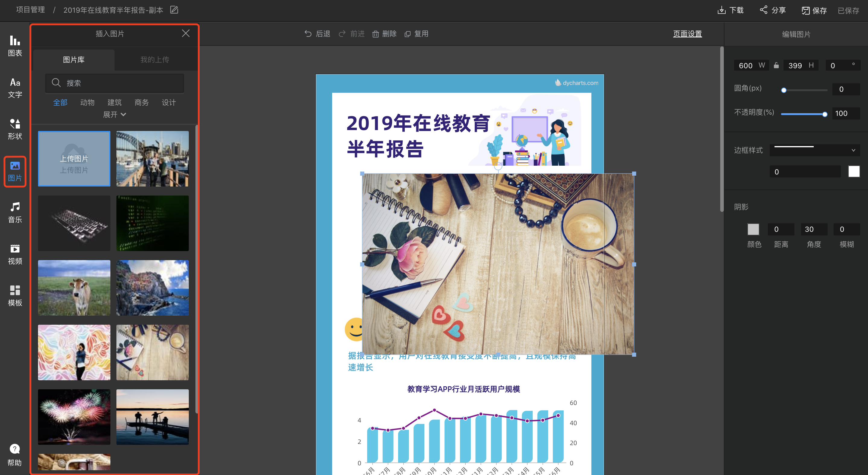Filter images by 商务
This screenshot has height=475, width=868.
pyautogui.click(x=141, y=103)
